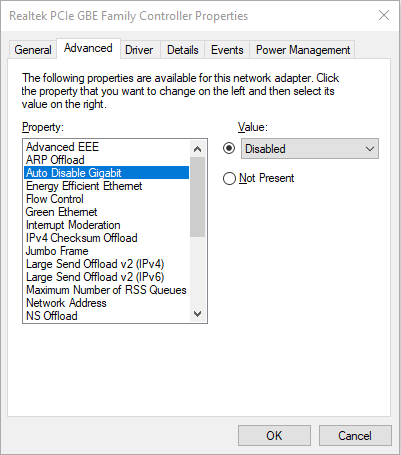Choose Maximum Number of RSS Queues
The width and height of the screenshot is (401, 455).
(x=107, y=290)
